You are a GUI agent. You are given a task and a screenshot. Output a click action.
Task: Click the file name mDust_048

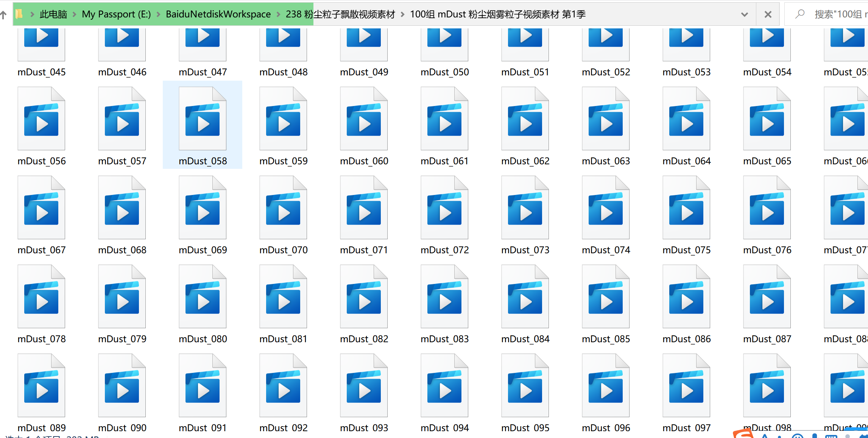point(284,72)
